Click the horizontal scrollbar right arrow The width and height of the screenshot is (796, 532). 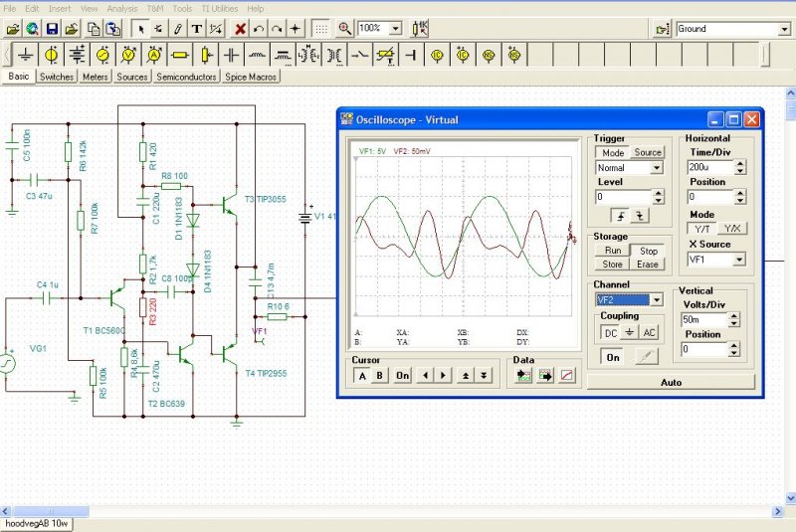tap(778, 511)
